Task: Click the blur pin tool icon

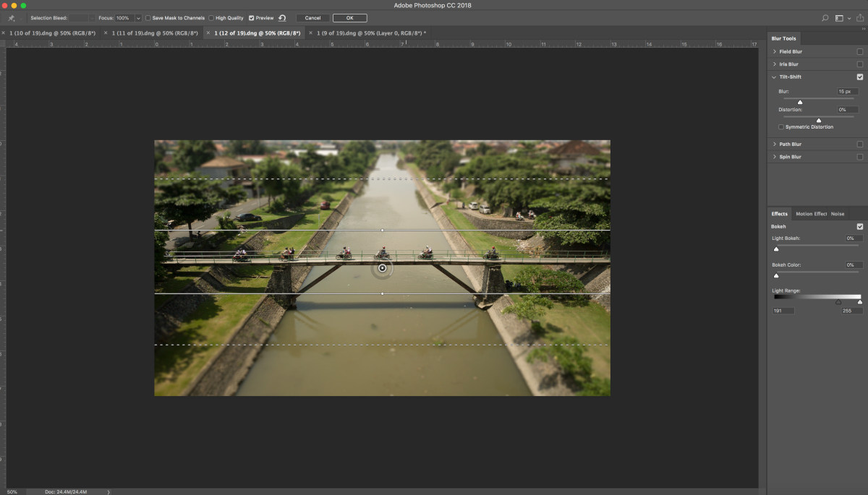Action: (11, 18)
